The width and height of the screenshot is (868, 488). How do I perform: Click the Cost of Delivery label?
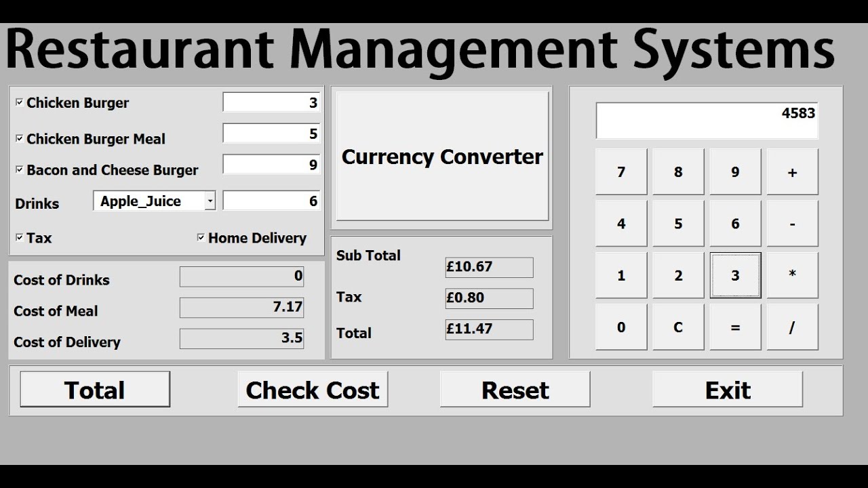click(67, 342)
